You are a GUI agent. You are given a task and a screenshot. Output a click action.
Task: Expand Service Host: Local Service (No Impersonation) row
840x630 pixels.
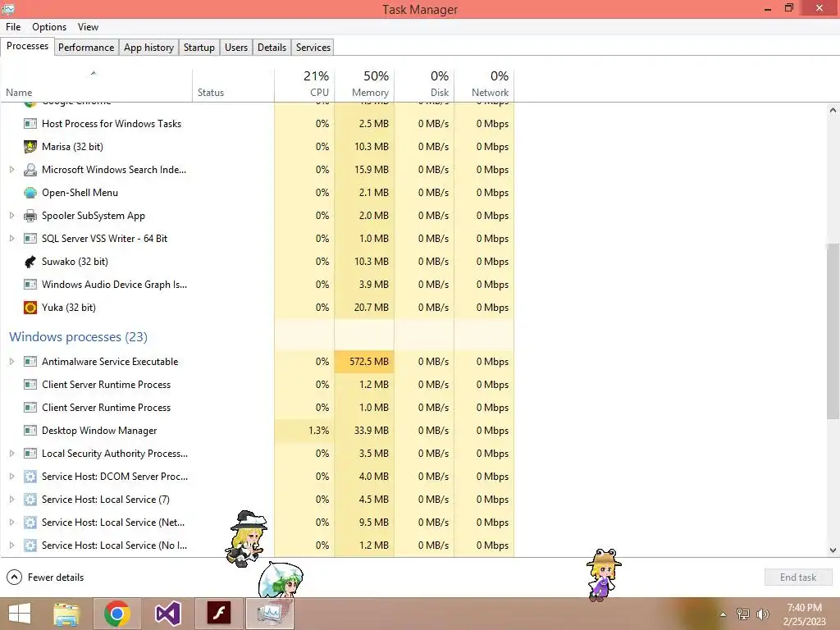tap(11, 546)
